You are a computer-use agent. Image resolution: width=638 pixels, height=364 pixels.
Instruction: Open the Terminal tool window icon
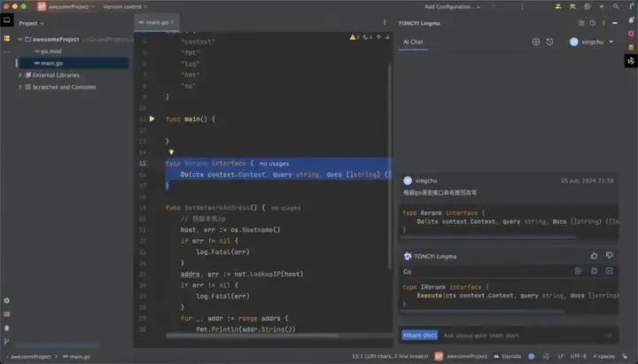point(7,314)
